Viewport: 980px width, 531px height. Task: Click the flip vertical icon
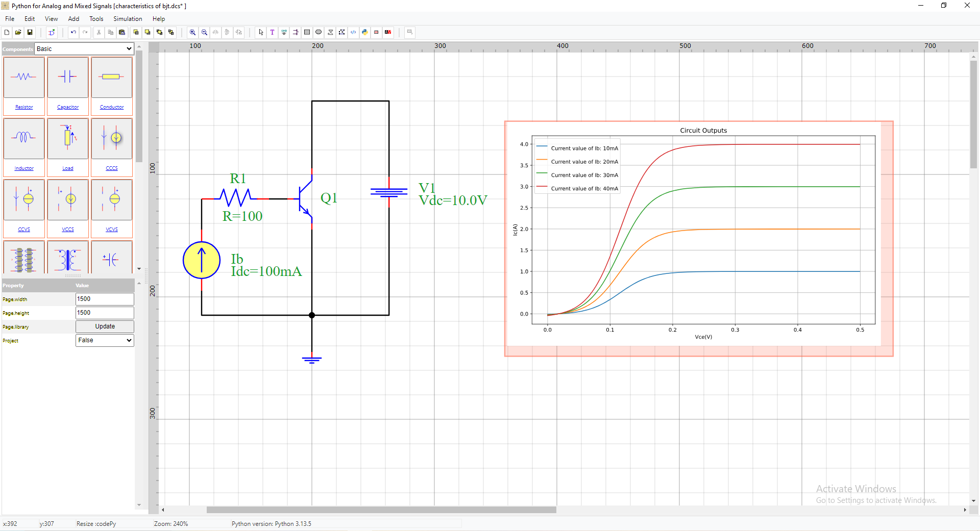[228, 32]
